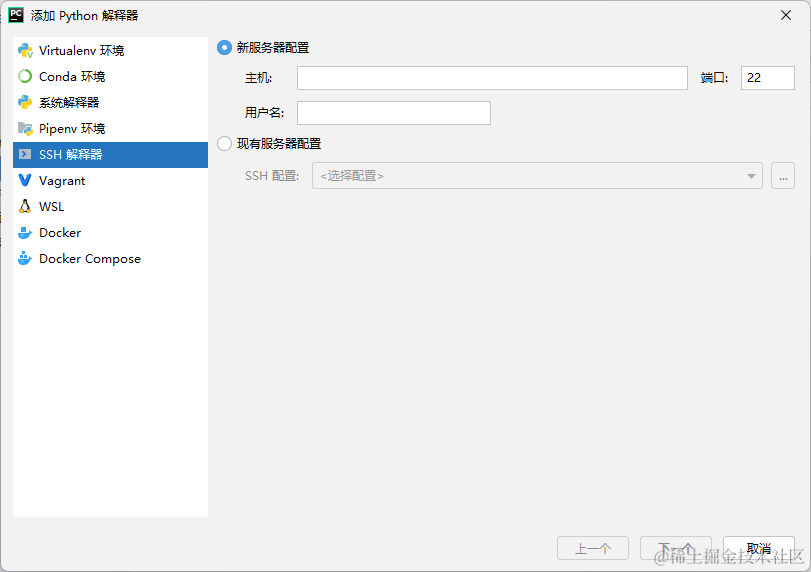811x572 pixels.
Task: Click the Conda green circle icon
Action: click(x=25, y=77)
